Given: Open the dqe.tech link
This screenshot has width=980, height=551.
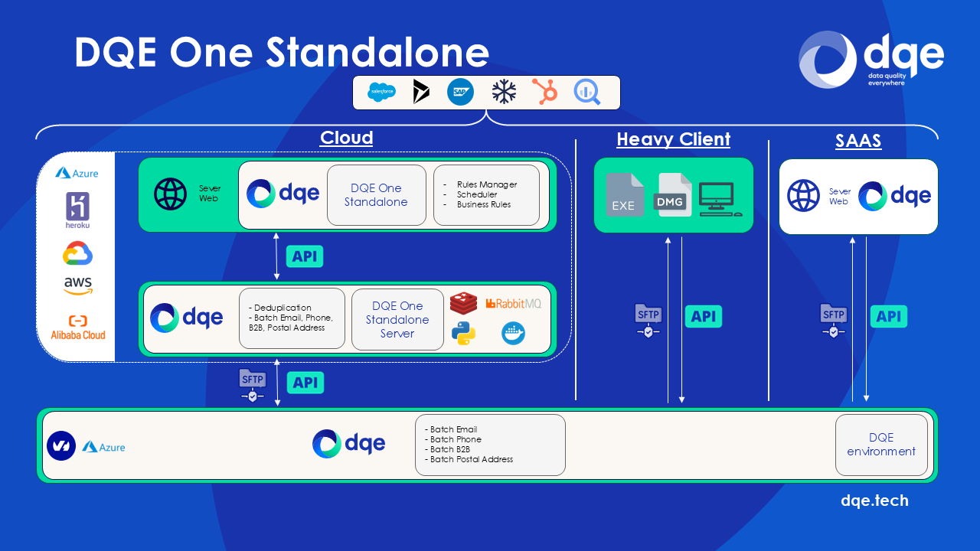Looking at the screenshot, I should [x=875, y=500].
